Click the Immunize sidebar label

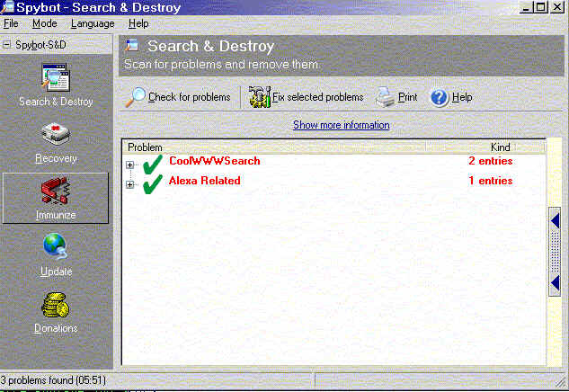coord(56,215)
